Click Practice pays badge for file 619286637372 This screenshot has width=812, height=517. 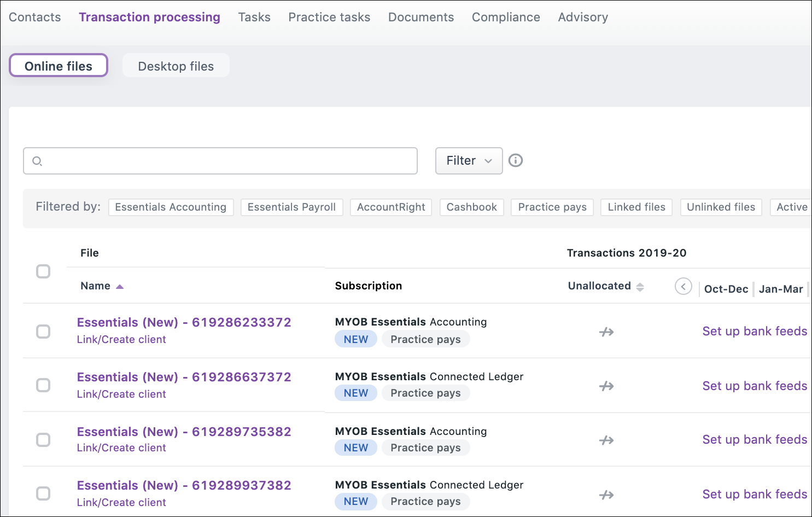click(426, 393)
